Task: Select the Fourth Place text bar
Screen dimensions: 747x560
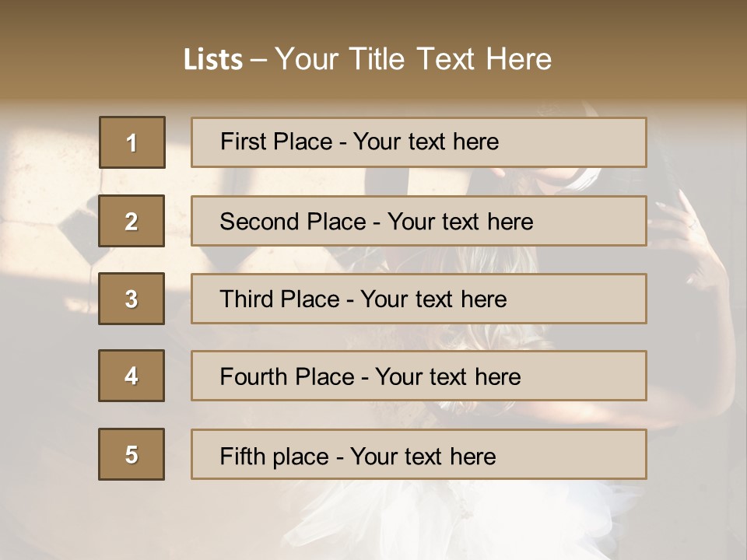Action: coord(419,376)
